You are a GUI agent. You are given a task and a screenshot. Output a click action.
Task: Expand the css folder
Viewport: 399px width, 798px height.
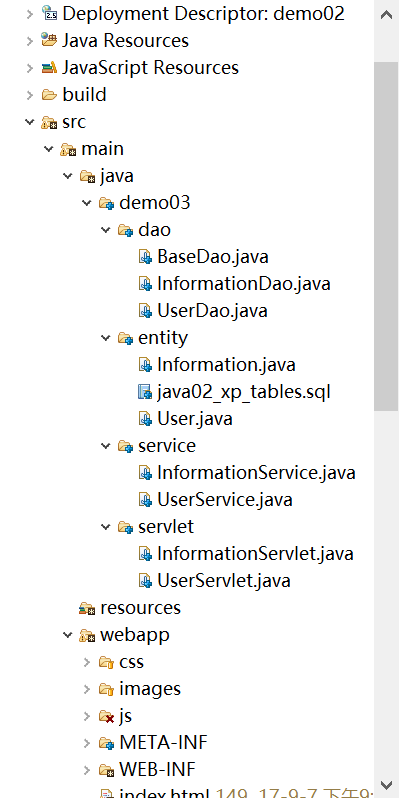click(87, 662)
